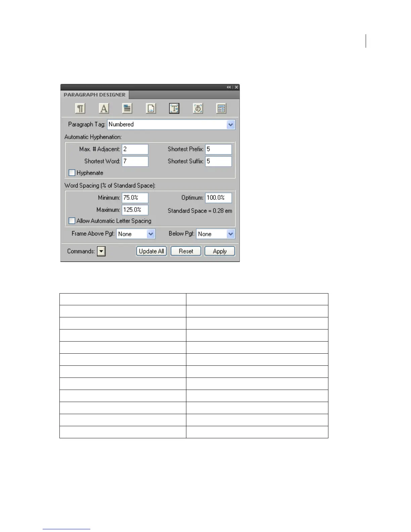Open the Table Cell properties icon
The image size is (411, 532).
point(221,108)
